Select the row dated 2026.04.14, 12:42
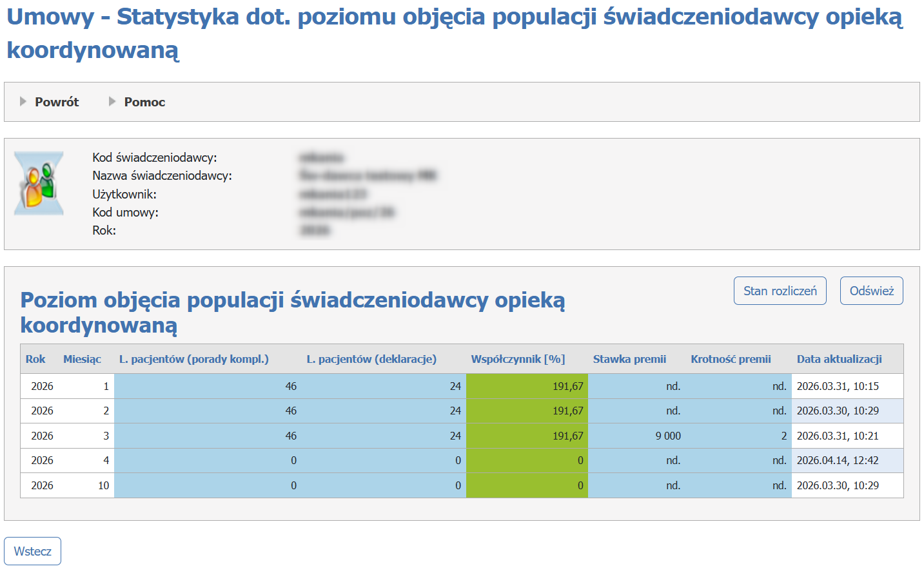The width and height of the screenshot is (924, 573). [x=838, y=460]
